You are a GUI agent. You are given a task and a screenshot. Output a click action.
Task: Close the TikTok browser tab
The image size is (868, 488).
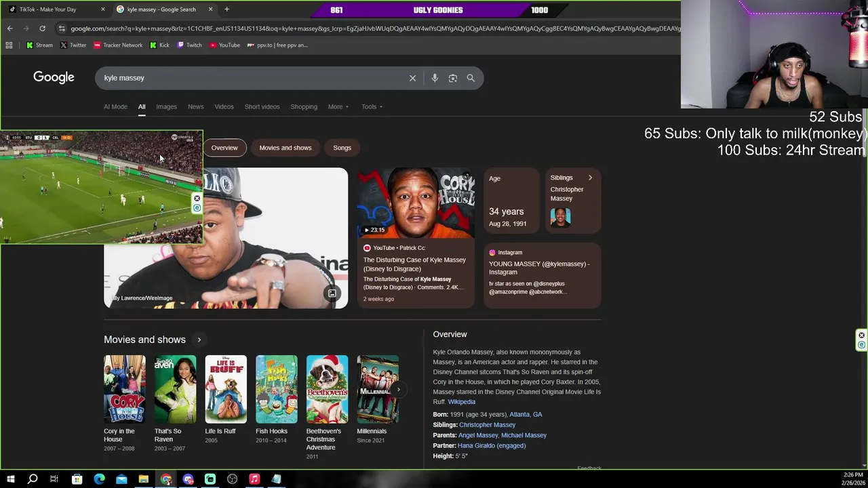click(x=103, y=9)
